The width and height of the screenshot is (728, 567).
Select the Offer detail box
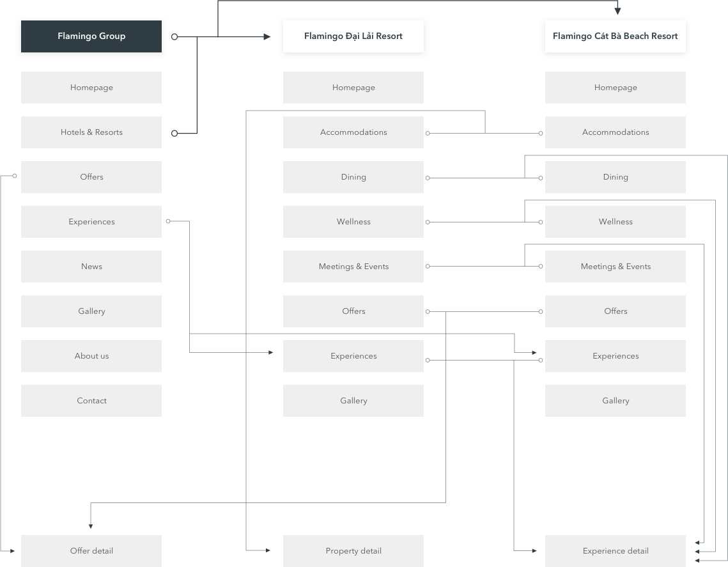coord(91,551)
